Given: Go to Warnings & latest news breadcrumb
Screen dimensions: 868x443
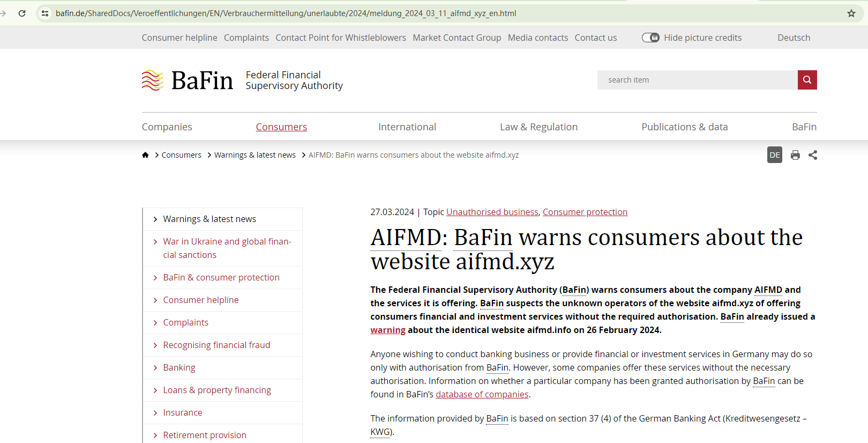Looking at the screenshot, I should pos(255,155).
